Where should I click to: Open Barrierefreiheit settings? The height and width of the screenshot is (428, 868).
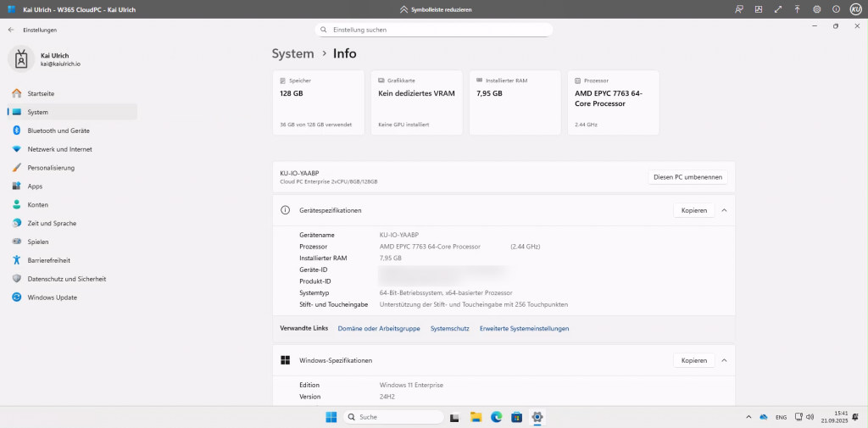pyautogui.click(x=48, y=260)
